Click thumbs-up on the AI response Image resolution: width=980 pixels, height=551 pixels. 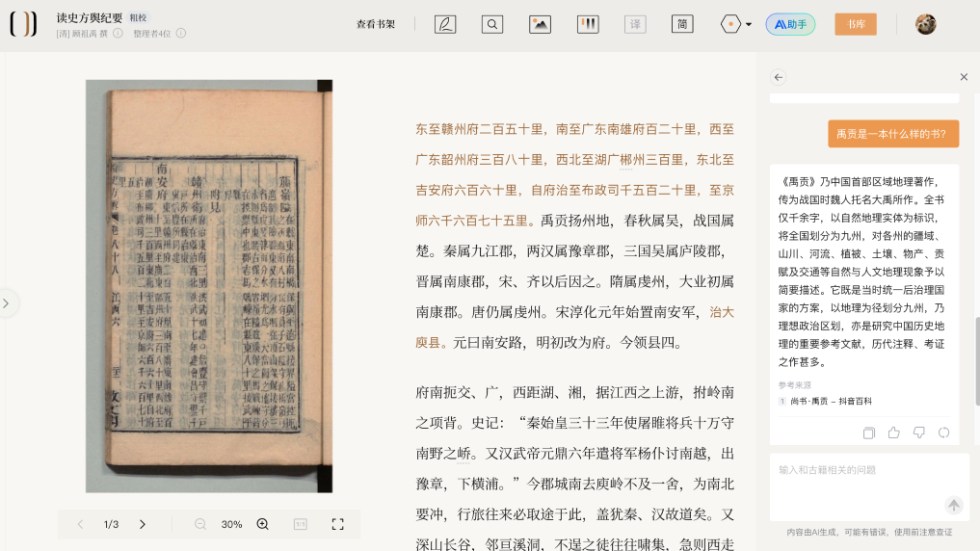(x=894, y=433)
